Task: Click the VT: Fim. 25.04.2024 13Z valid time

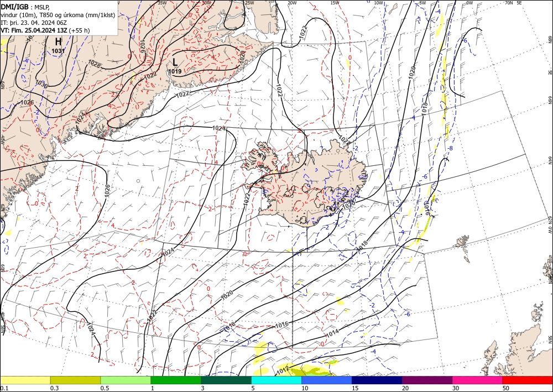Action: point(45,30)
